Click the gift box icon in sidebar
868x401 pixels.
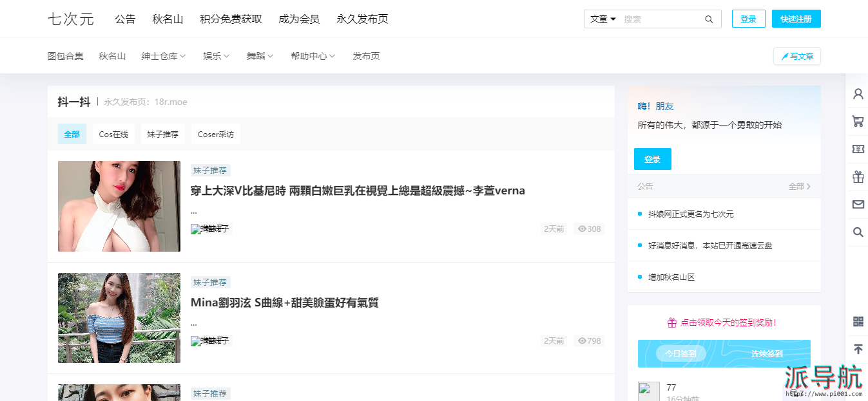(858, 176)
